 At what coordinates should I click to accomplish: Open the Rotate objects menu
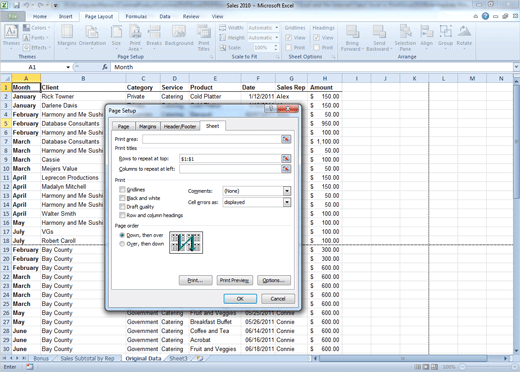pyautogui.click(x=464, y=36)
